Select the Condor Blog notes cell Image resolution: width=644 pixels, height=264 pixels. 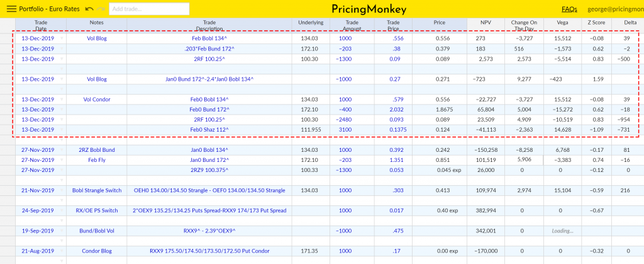click(96, 251)
